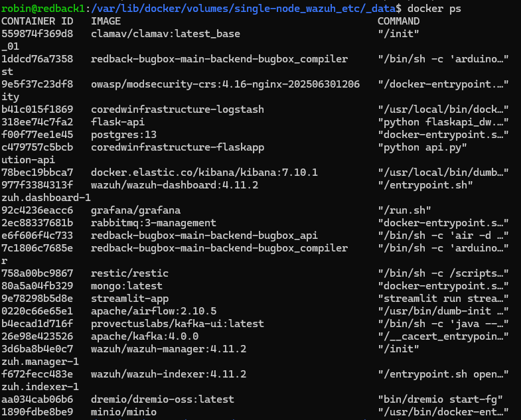Click container ID 758a00bc9867

coord(37,274)
